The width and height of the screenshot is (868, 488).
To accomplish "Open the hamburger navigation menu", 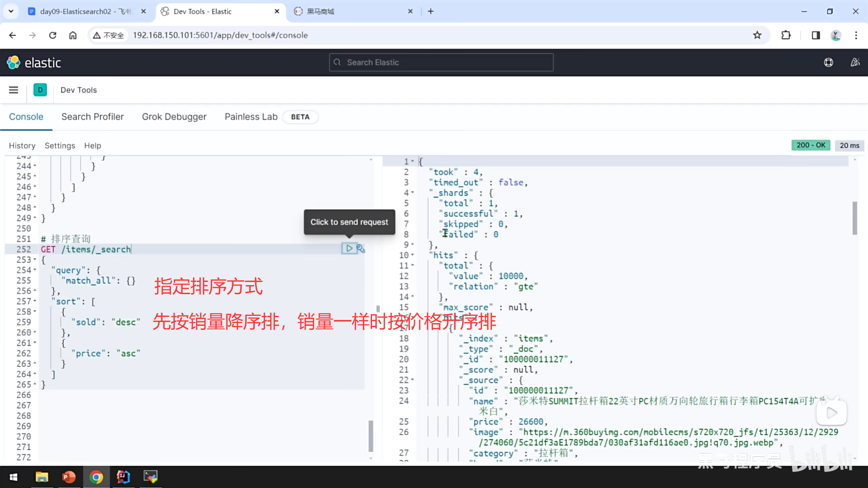I will tap(14, 90).
